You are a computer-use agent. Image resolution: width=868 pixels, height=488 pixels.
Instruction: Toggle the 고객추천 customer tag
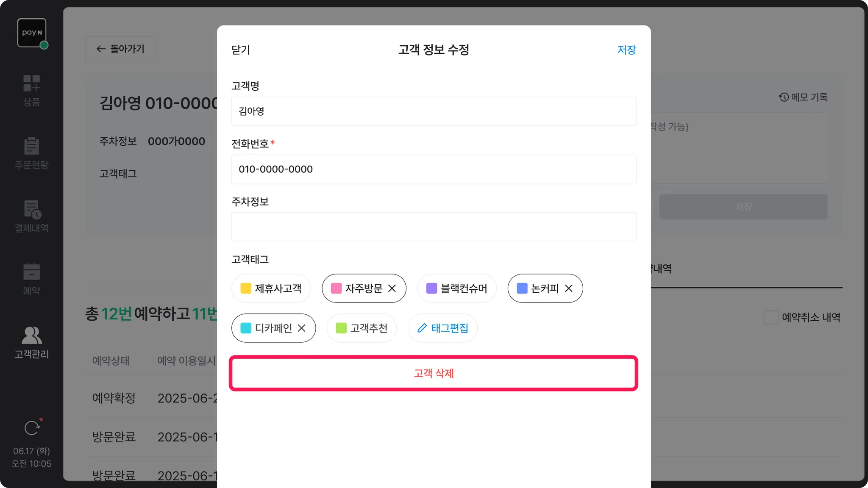click(362, 328)
